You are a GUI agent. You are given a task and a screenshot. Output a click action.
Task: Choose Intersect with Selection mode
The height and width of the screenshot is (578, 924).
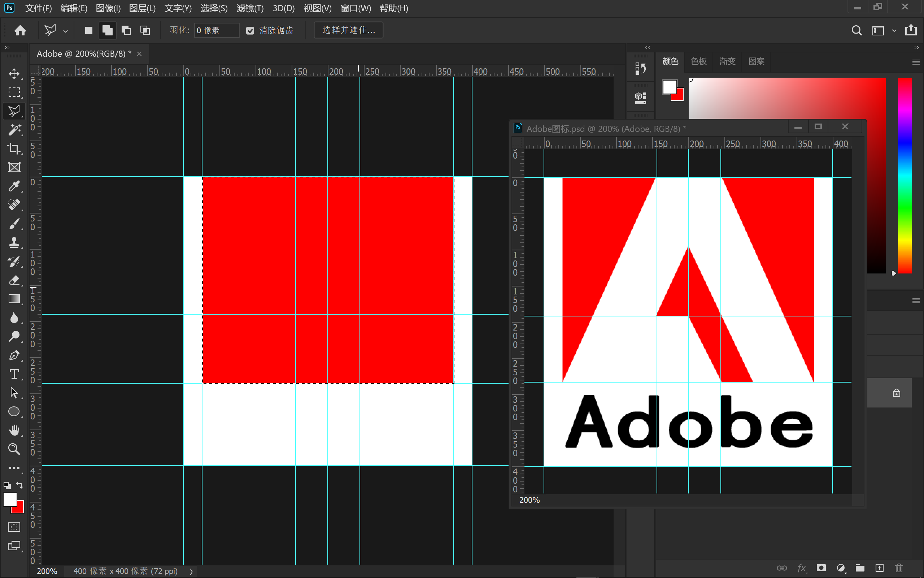tap(145, 30)
